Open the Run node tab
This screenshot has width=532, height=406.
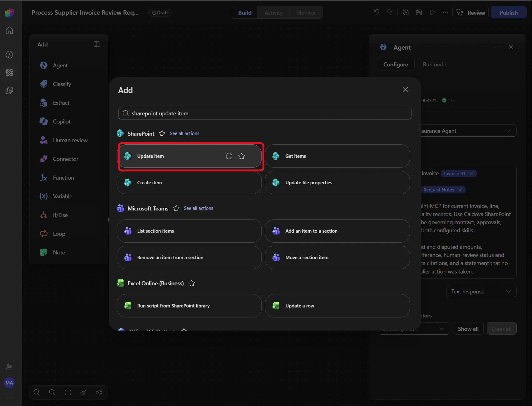434,64
